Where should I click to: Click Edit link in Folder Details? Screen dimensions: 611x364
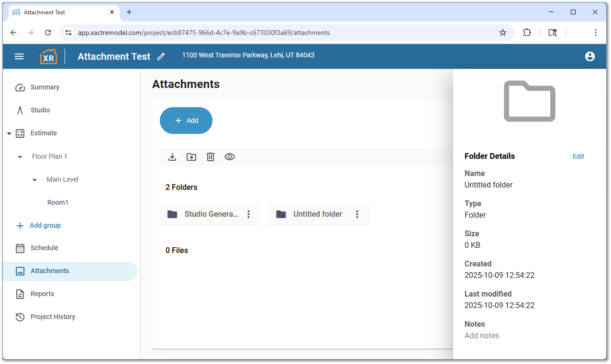coord(578,156)
